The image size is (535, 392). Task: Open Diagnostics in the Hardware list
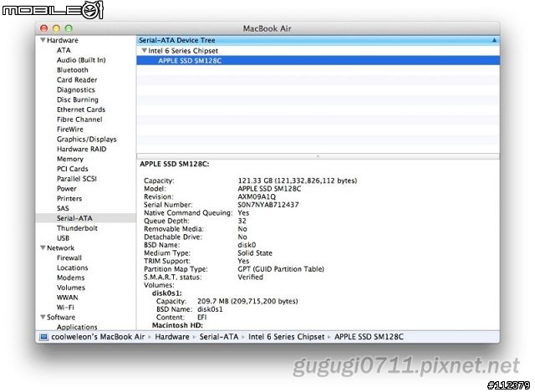point(76,89)
